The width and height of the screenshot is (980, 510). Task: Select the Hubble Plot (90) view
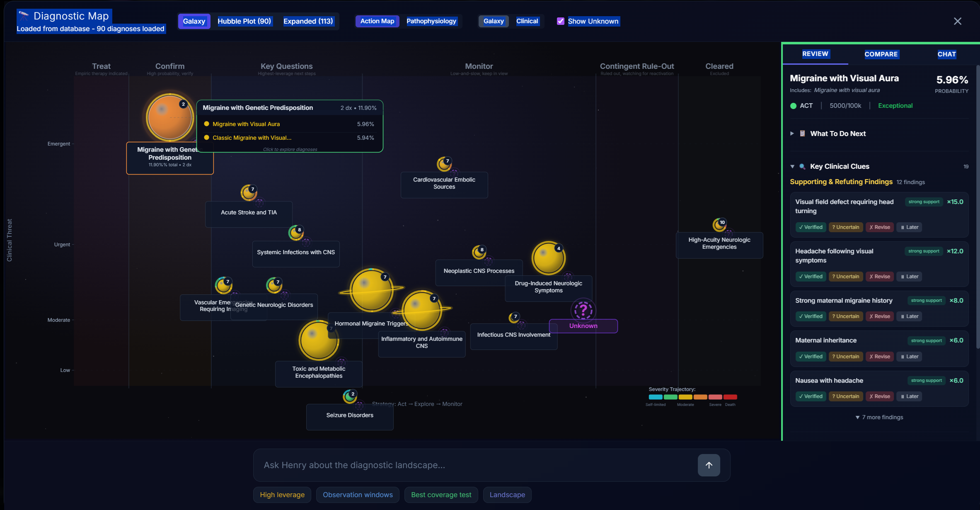tap(244, 21)
